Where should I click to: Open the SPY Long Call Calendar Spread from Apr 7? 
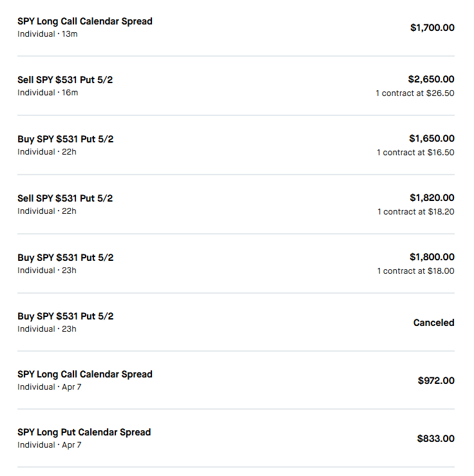coord(85,374)
